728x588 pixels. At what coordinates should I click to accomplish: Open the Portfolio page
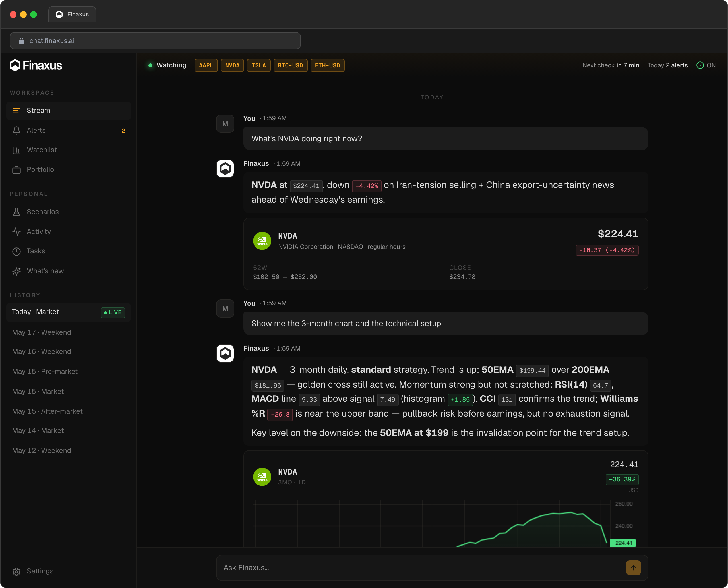click(x=69, y=170)
